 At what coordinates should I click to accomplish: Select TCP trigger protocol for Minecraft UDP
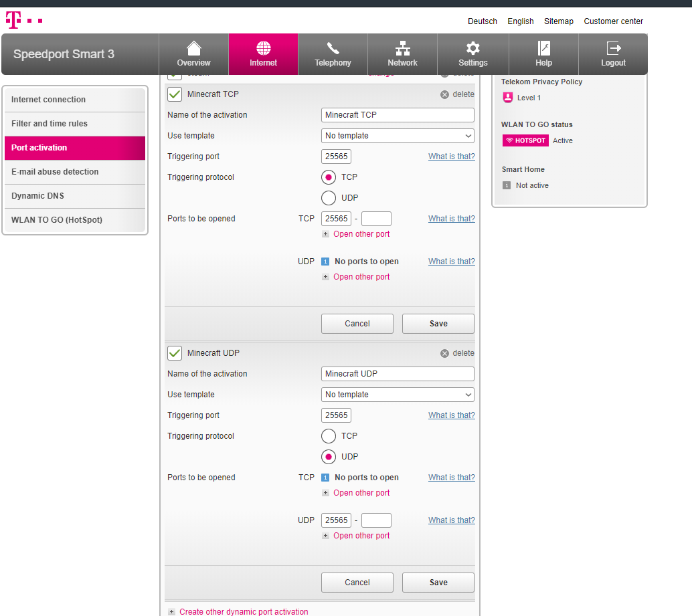point(329,436)
